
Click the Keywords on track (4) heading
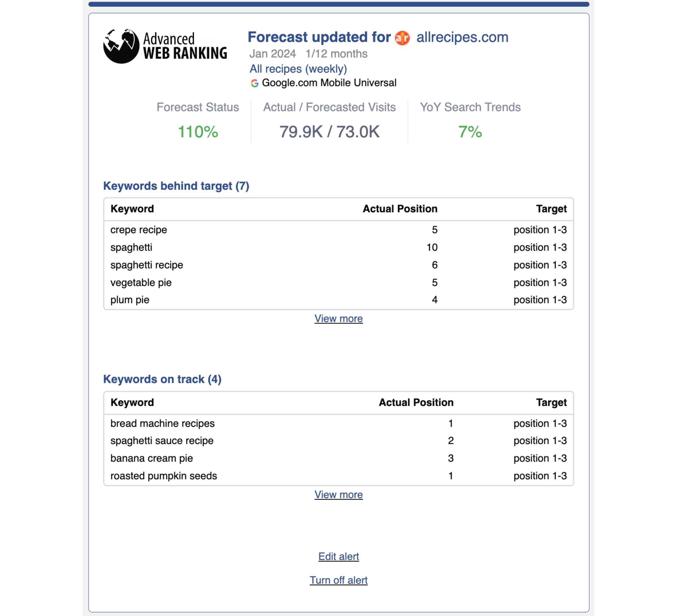coord(162,379)
